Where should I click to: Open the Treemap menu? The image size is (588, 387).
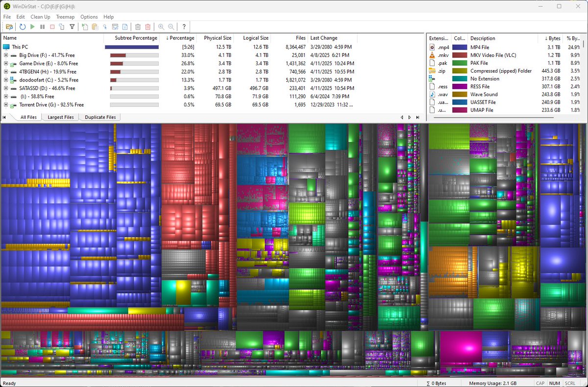point(65,17)
